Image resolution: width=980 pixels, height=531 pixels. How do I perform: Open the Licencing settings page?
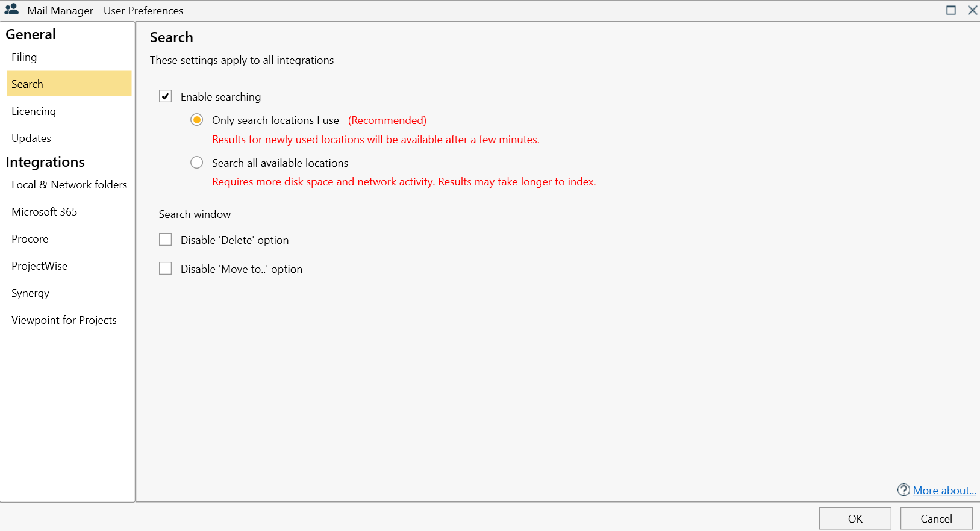tap(34, 111)
